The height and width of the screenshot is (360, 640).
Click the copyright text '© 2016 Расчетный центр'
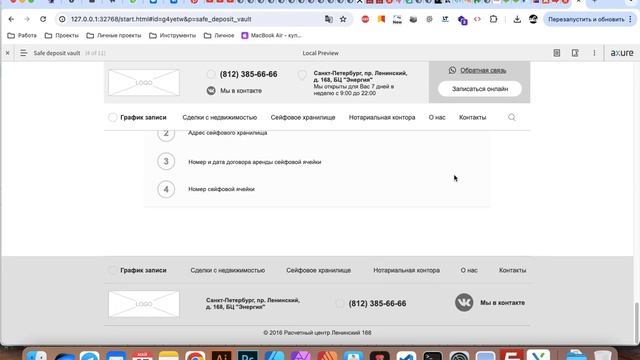point(317,333)
